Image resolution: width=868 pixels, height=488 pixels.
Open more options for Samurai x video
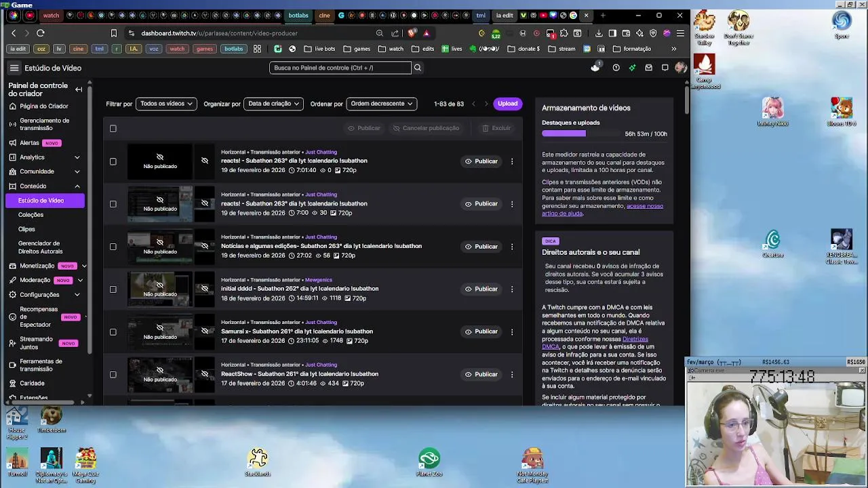click(x=512, y=331)
